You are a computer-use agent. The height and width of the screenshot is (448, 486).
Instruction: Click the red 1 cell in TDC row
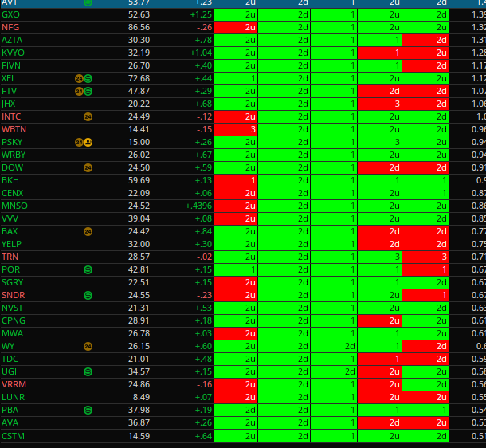380,359
